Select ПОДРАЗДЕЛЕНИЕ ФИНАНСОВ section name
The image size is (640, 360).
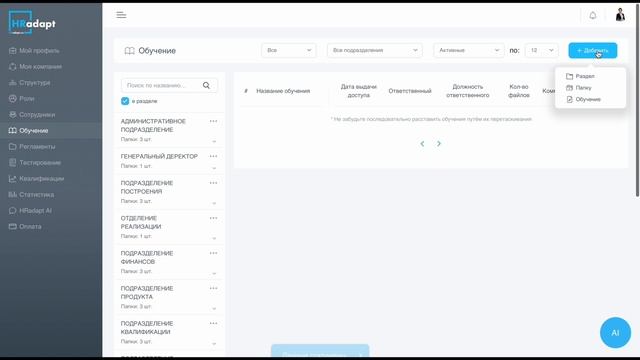click(147, 257)
